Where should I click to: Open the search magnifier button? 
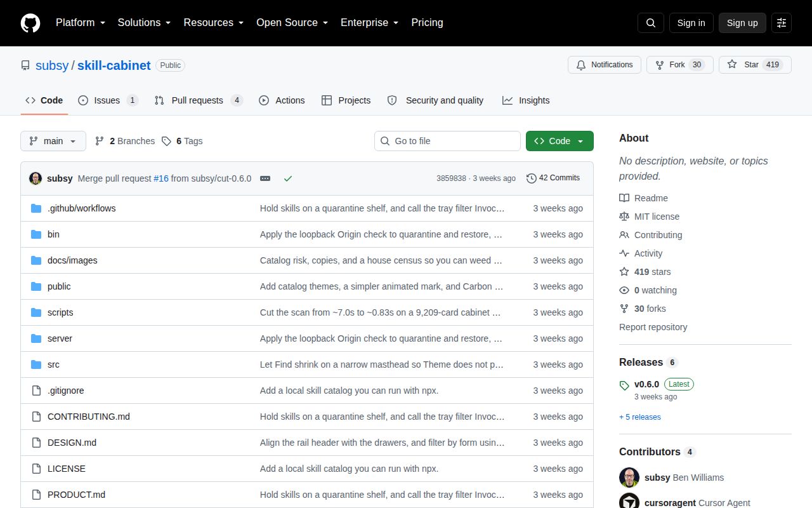click(x=651, y=23)
